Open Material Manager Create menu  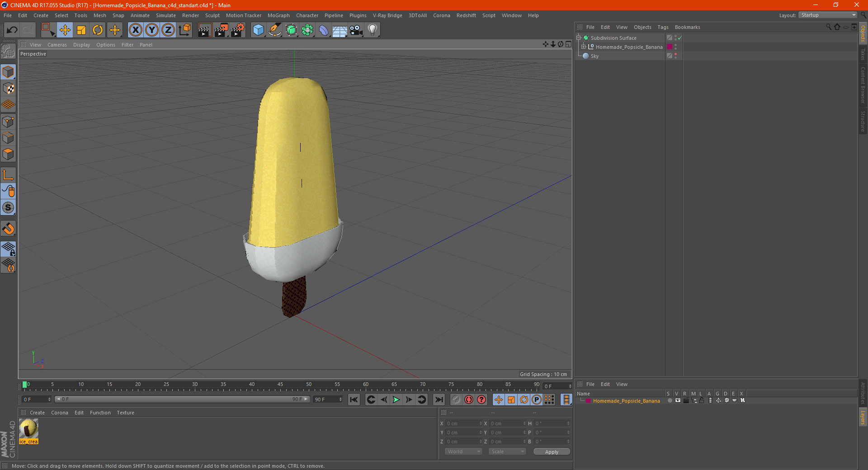37,413
